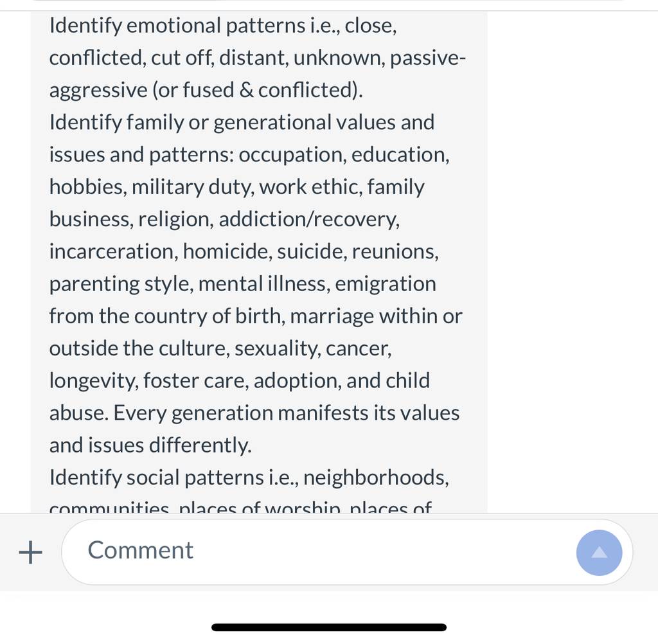Click the phrase 'addiction/recovery'

[x=309, y=220]
